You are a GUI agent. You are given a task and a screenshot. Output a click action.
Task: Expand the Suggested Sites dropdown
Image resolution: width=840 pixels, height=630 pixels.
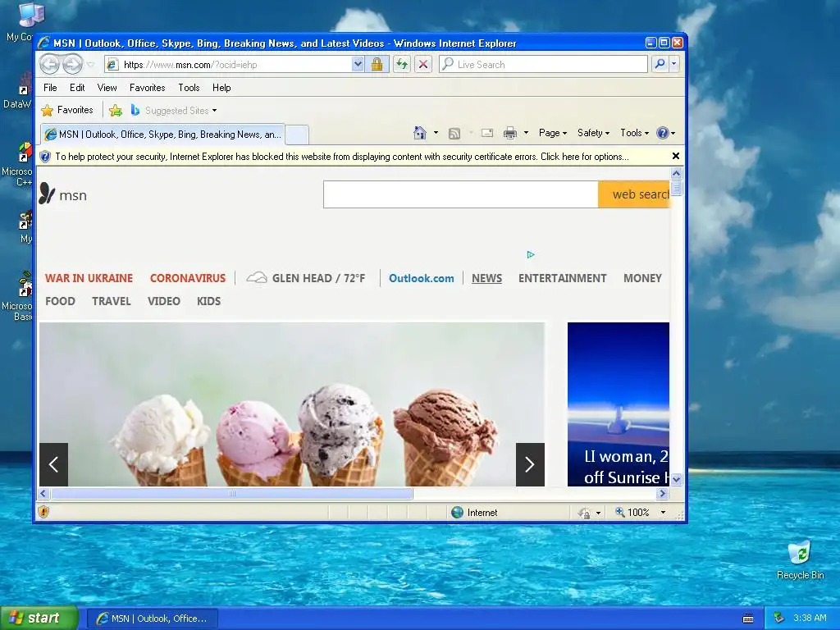pyautogui.click(x=214, y=111)
